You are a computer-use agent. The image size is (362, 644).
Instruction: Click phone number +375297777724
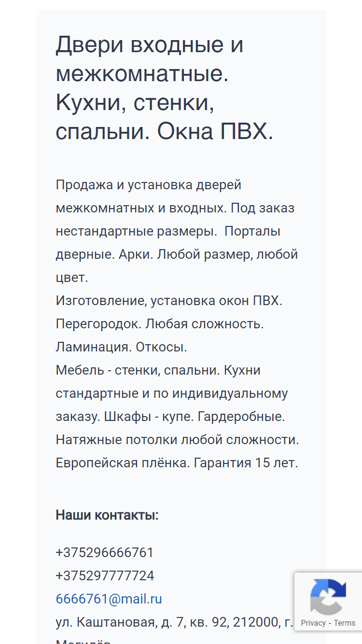tap(105, 575)
